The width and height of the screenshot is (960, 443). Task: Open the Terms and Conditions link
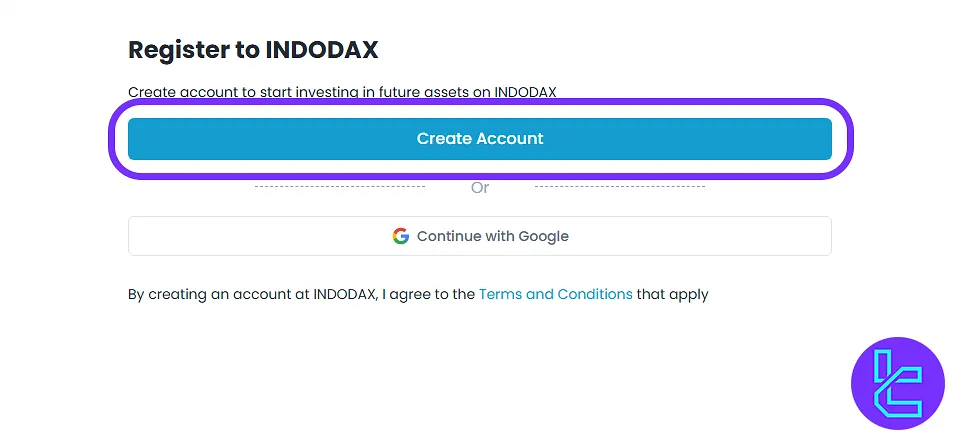click(x=555, y=294)
